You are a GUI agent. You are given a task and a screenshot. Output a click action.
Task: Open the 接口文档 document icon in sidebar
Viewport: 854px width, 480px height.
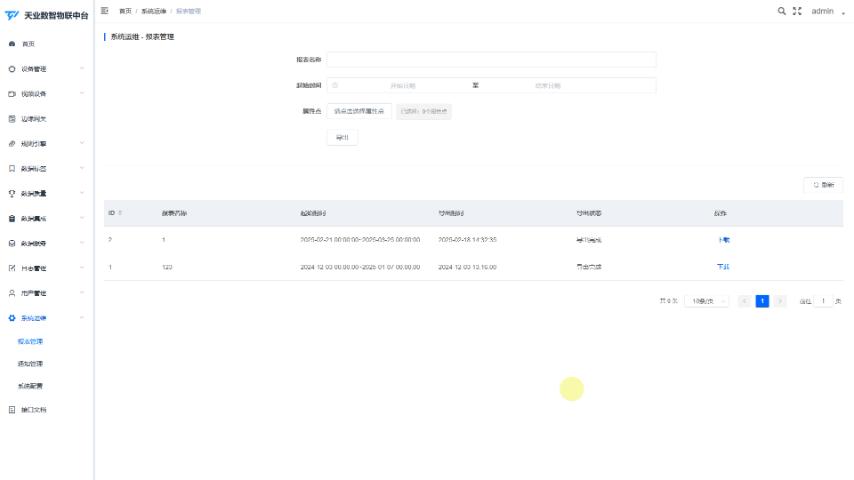(12, 410)
